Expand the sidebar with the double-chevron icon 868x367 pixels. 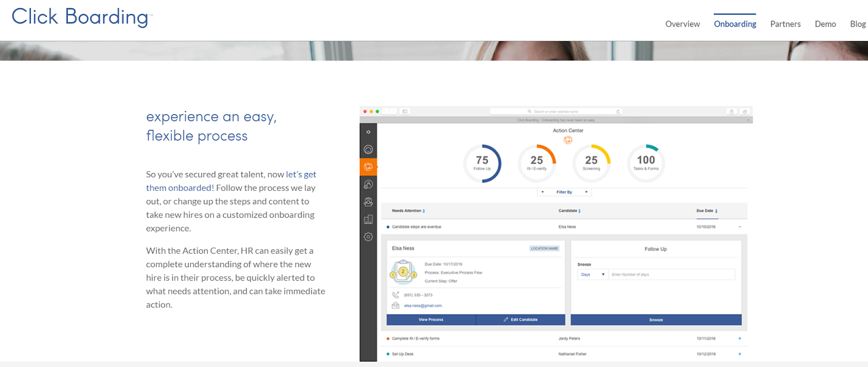click(368, 132)
